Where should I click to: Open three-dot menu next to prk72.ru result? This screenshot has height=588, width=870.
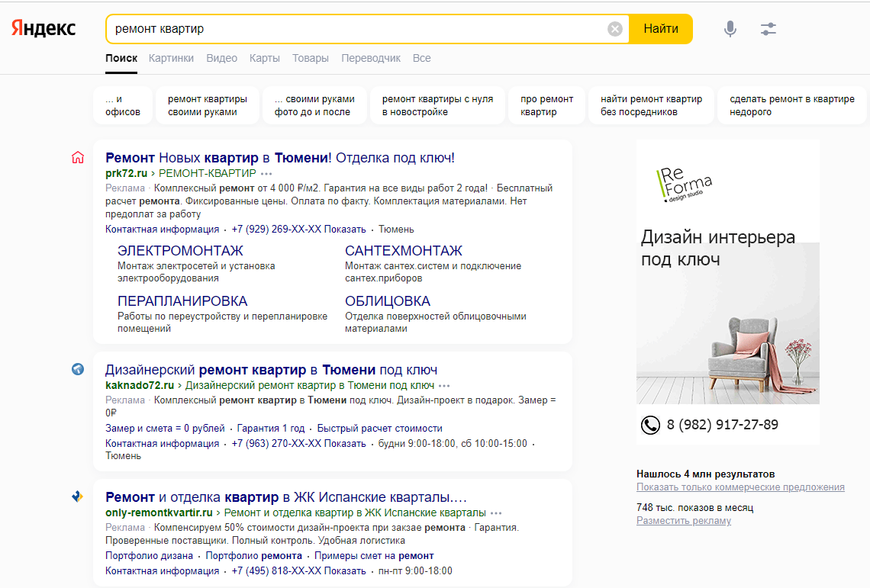(x=266, y=174)
